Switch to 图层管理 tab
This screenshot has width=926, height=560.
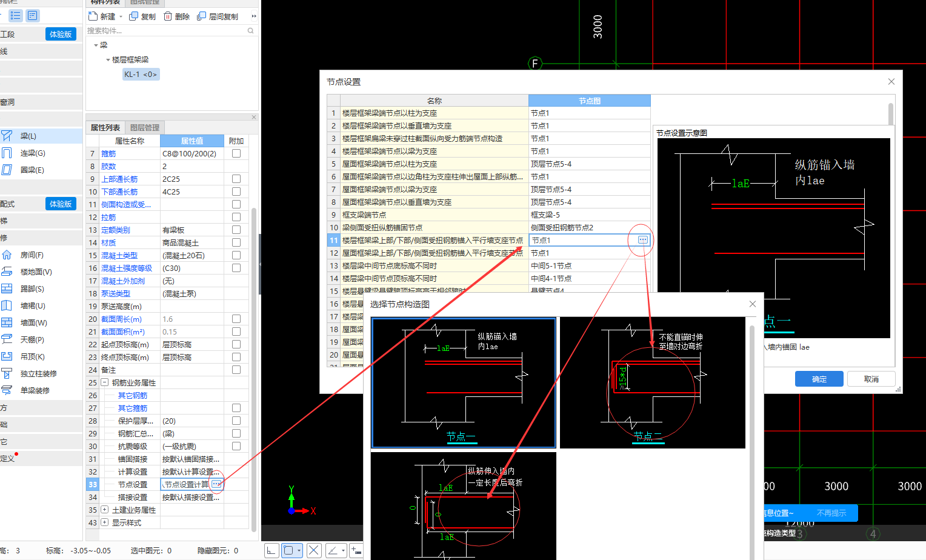point(145,127)
